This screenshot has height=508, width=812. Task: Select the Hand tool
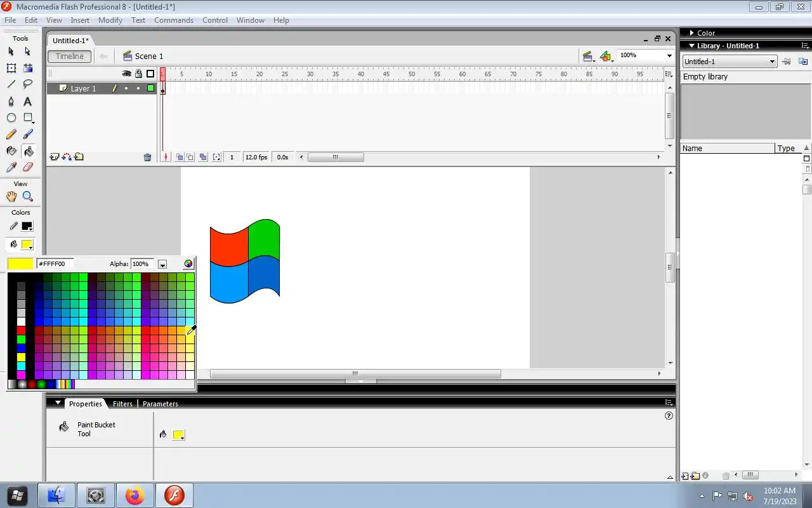(11, 197)
